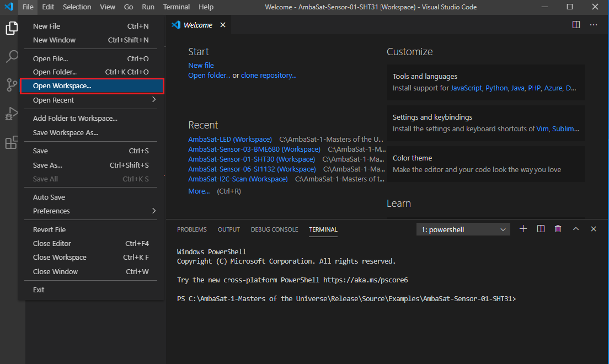
Task: Open editor More Actions ellipsis menu
Action: [594, 25]
